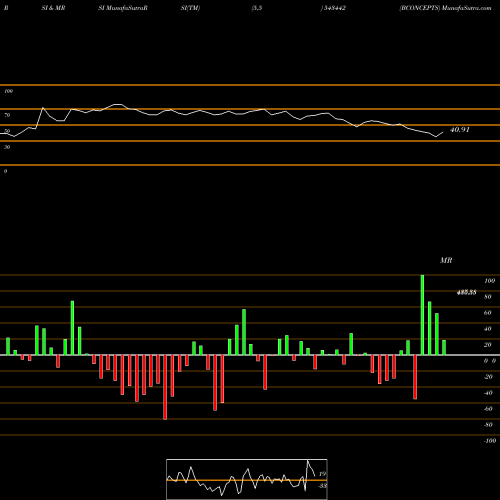Click the tallest green MR histogram bar
This screenshot has width=500, height=500.
[x=422, y=315]
